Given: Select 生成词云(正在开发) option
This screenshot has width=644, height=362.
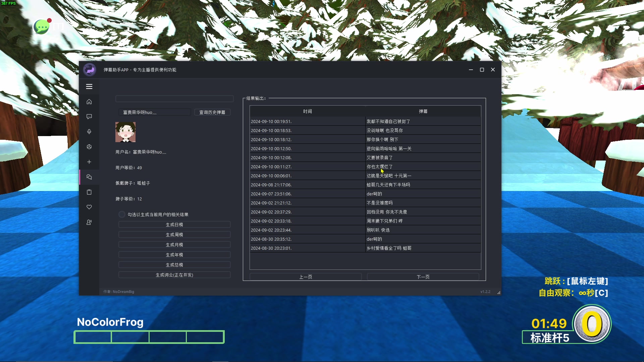Looking at the screenshot, I should pos(174,275).
